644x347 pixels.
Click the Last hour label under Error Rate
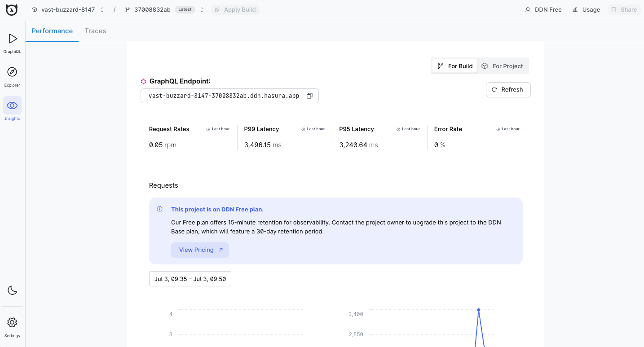(x=508, y=129)
